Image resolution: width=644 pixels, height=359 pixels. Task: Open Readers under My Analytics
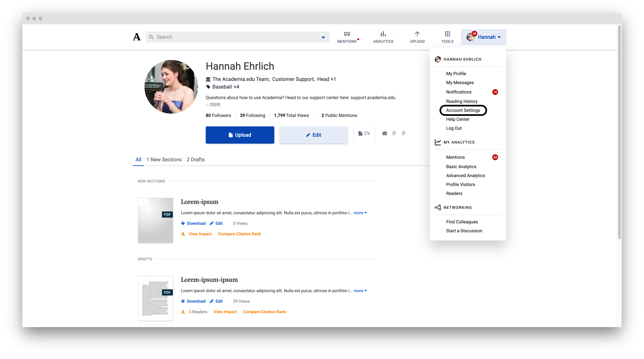454,193
